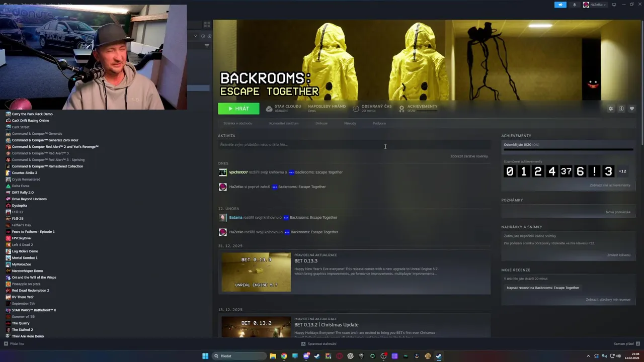Open Bašama profile link
This screenshot has width=644, height=362.
235,218
